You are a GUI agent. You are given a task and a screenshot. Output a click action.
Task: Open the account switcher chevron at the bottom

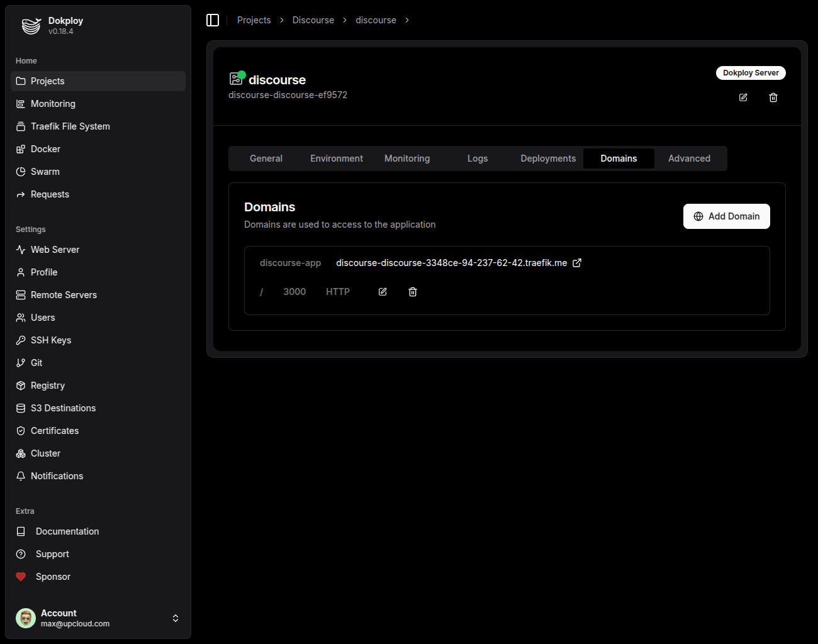(x=176, y=618)
